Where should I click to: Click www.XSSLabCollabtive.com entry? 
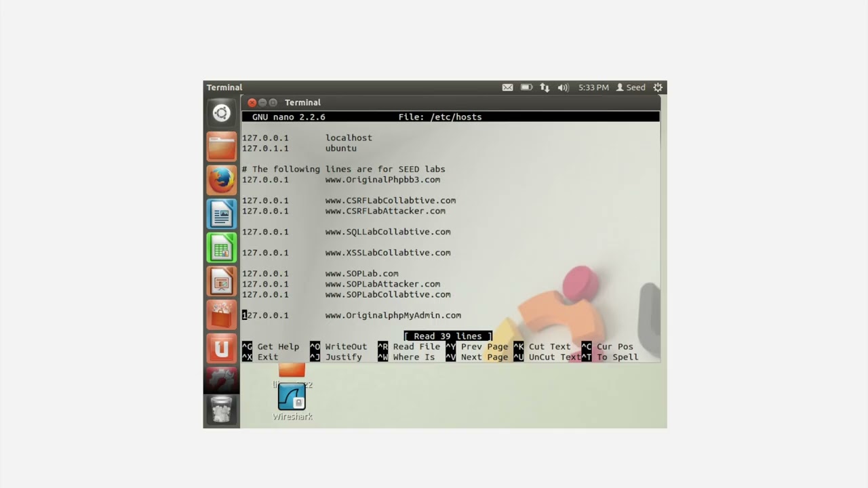click(388, 253)
